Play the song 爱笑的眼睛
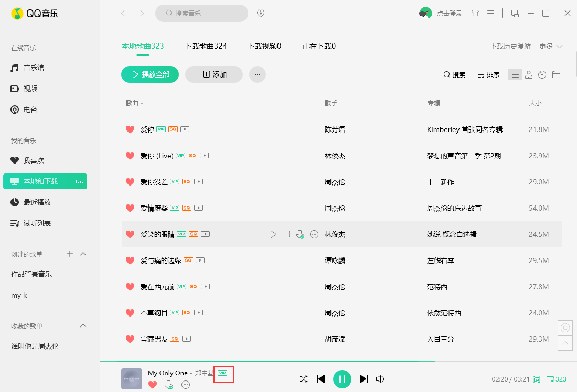The width and height of the screenshot is (577, 392). (x=273, y=234)
